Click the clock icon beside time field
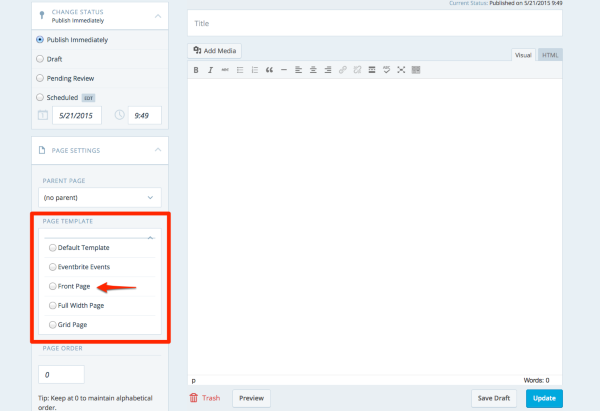600x411 pixels. click(119, 115)
